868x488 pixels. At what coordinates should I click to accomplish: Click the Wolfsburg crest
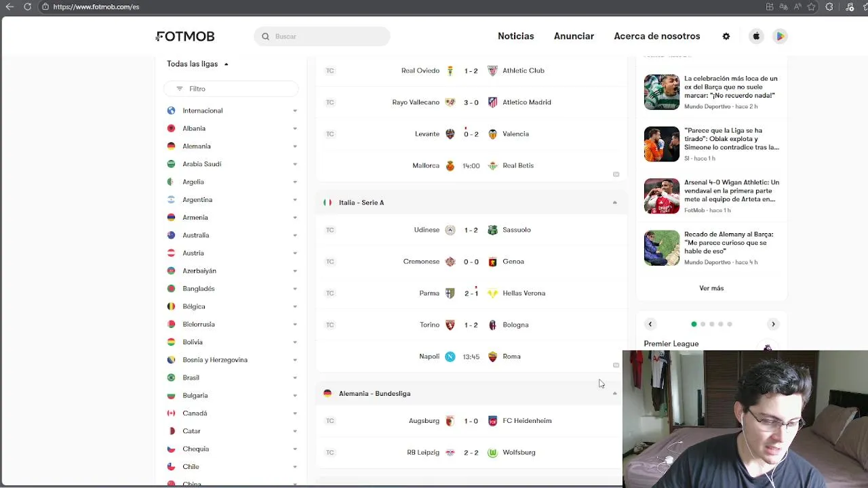(492, 453)
